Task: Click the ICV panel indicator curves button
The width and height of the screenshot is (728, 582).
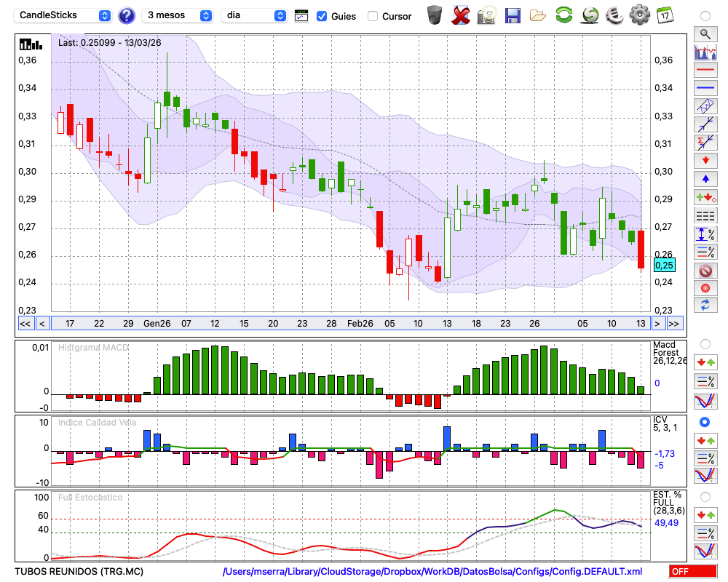Action: [705, 476]
